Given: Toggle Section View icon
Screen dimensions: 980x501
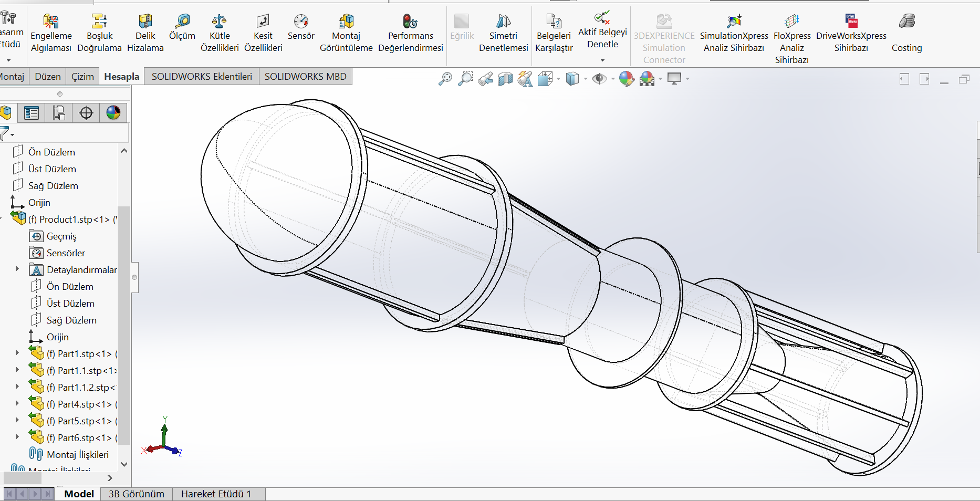Looking at the screenshot, I should (505, 79).
